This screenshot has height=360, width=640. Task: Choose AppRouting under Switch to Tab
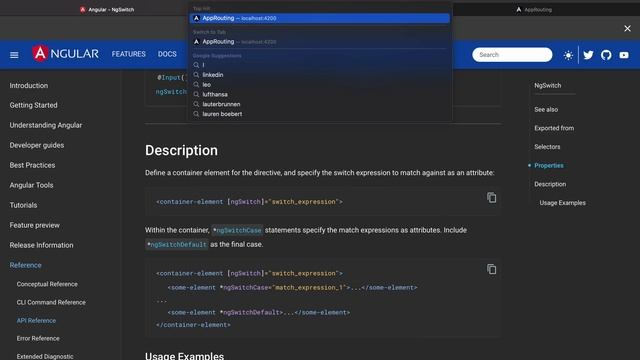(x=320, y=42)
